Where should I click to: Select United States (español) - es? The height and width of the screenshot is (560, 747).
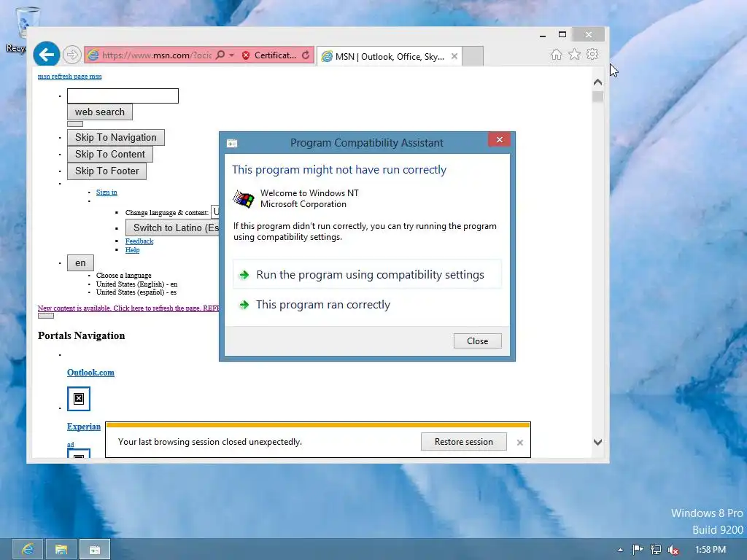[x=136, y=292]
